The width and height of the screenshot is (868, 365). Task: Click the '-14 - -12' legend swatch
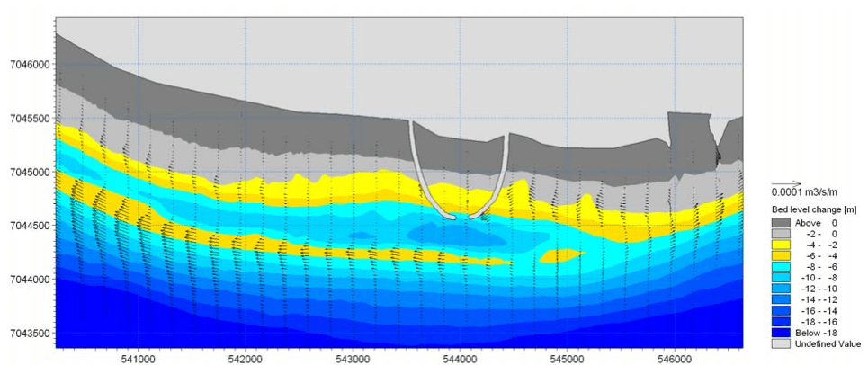coord(780,301)
